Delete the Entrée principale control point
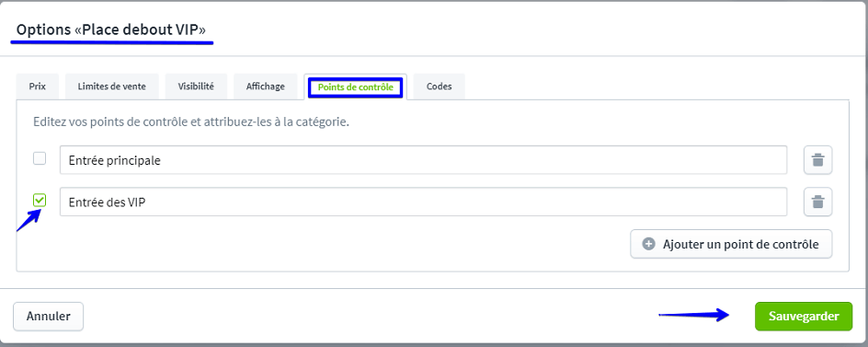The height and width of the screenshot is (347, 868). coord(817,160)
